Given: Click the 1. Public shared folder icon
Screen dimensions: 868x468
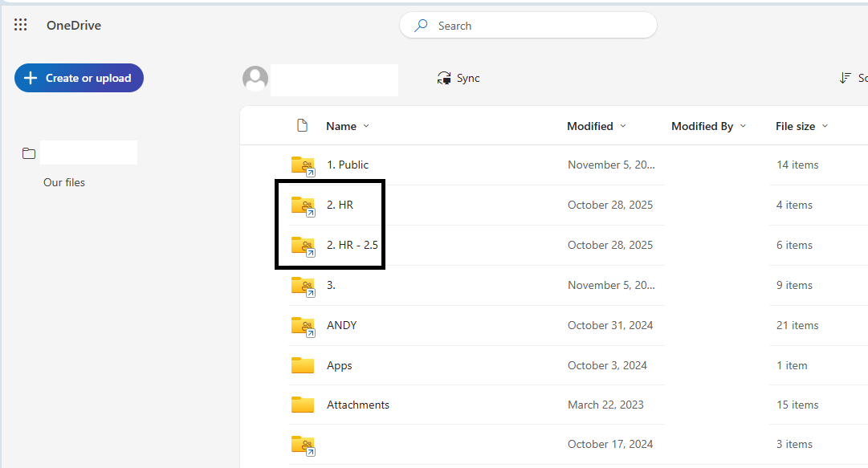Looking at the screenshot, I should click(x=304, y=166).
